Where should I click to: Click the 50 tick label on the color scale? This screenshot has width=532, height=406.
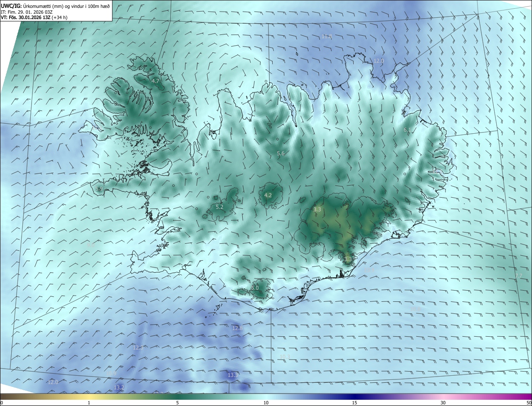(x=529, y=403)
